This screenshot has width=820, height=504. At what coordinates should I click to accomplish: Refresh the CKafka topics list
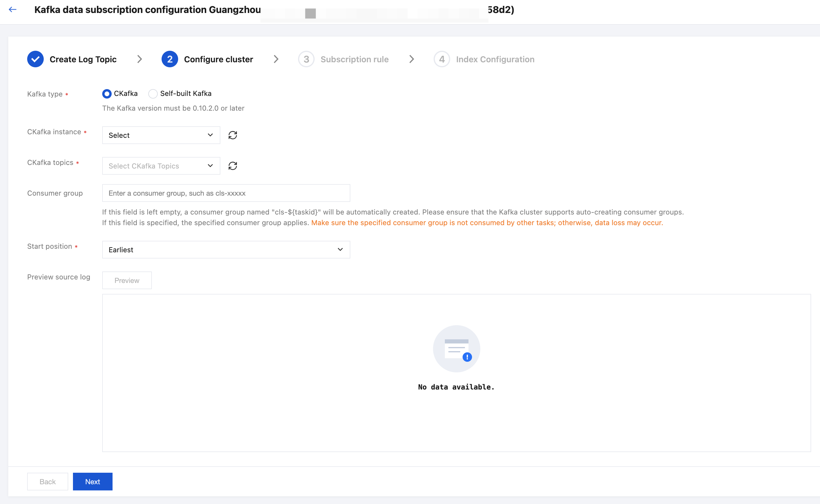(x=232, y=166)
